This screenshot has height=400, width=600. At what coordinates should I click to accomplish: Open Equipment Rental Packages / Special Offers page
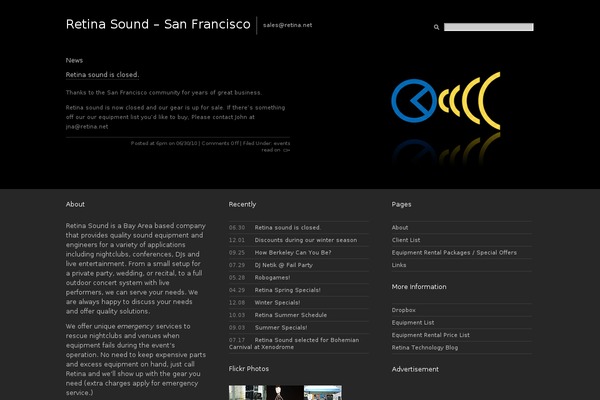(454, 253)
